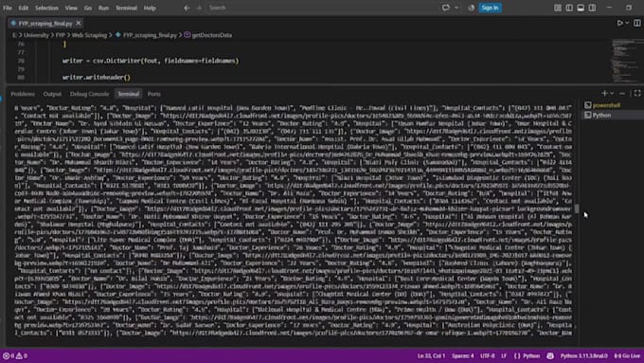Click the csv.DictWriter code line
The image size is (644, 363).
[151, 61]
